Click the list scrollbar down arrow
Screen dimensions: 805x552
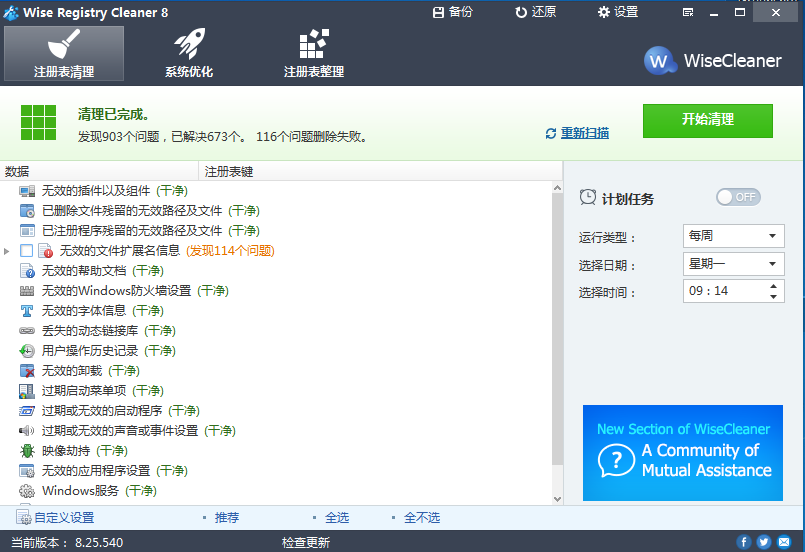pos(558,499)
